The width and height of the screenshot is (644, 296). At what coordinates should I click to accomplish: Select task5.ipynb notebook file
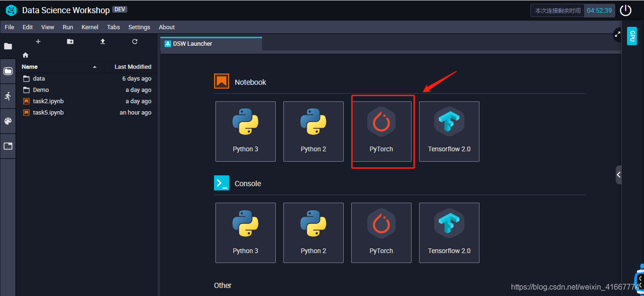[x=87, y=113]
